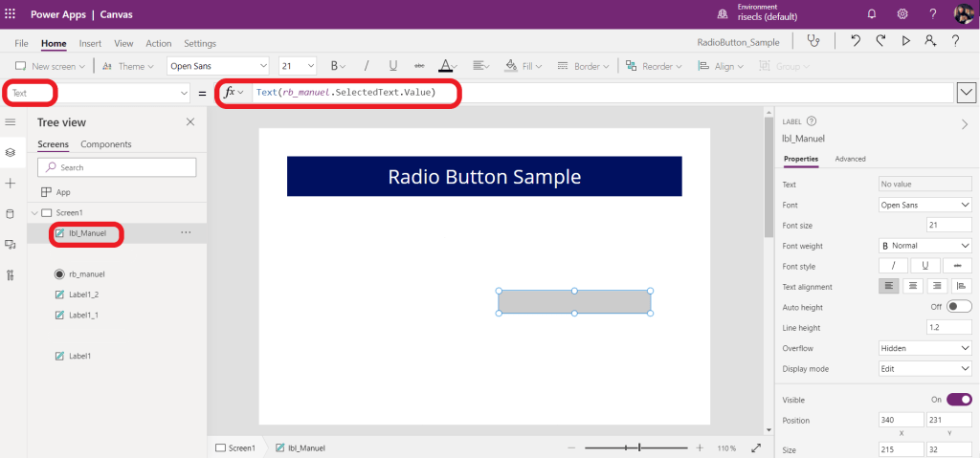
Task: Click the Undo arrow icon
Action: (855, 41)
